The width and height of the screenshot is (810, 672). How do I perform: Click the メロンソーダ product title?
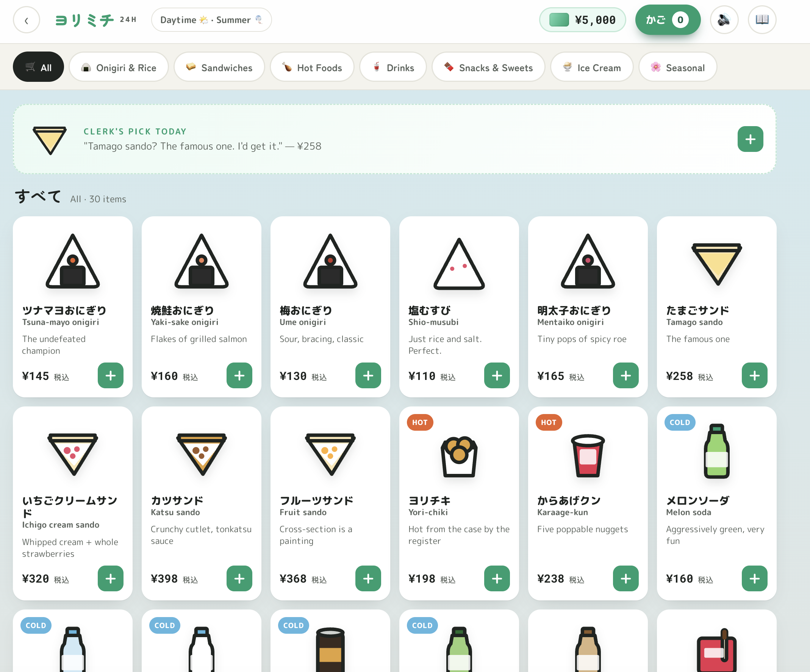698,501
